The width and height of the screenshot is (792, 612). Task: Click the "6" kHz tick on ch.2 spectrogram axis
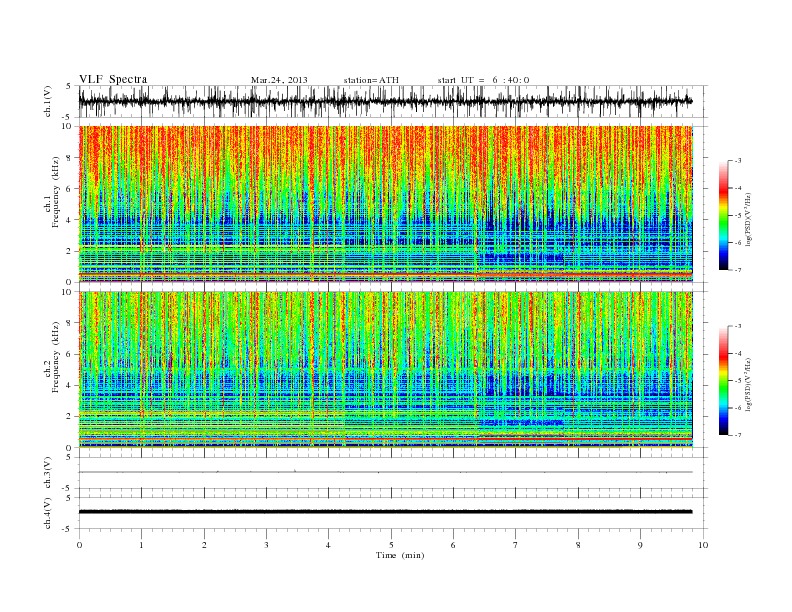pyautogui.click(x=69, y=354)
